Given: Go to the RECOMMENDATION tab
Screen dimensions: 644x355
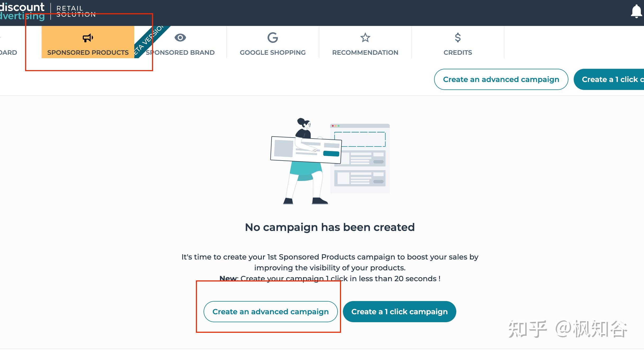Looking at the screenshot, I should [365, 52].
